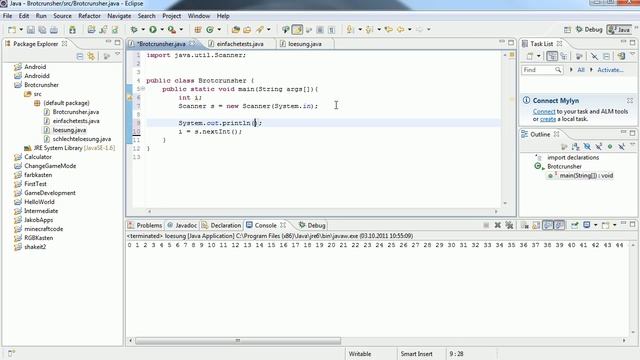Select the GameDevelopment project

tap(50, 193)
